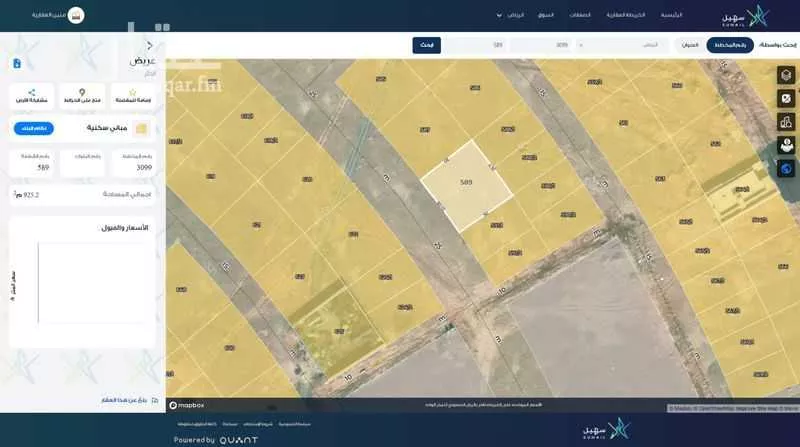Viewport: 800px width, 447px height.
Task: Click the blue building code button
Action: 33,128
